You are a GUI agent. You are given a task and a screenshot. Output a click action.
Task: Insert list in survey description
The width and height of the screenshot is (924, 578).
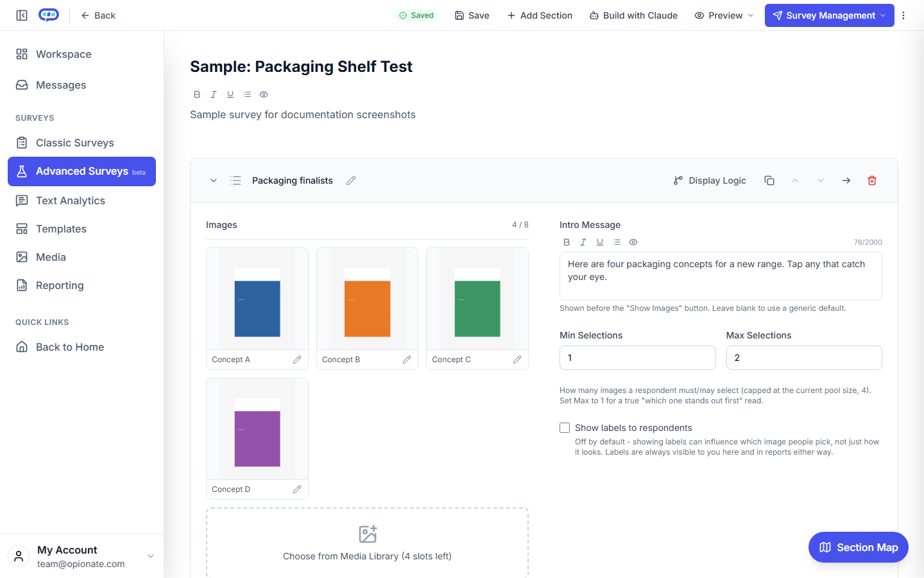point(247,94)
